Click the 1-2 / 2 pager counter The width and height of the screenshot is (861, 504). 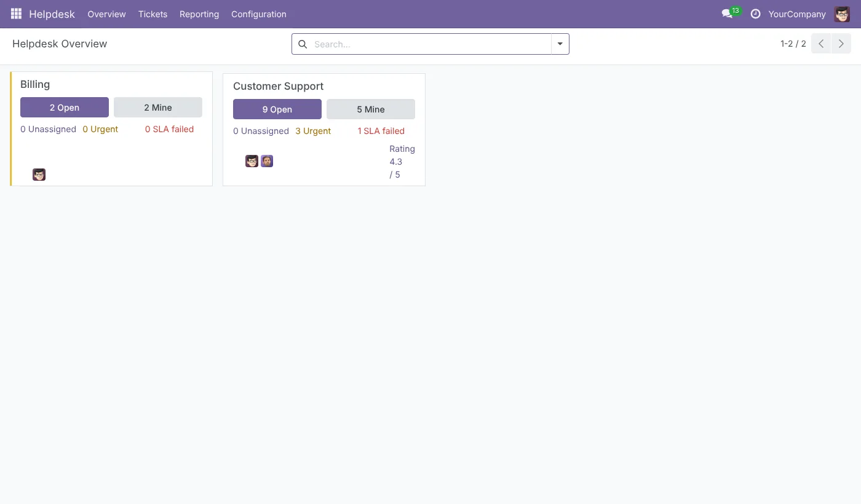click(x=793, y=44)
